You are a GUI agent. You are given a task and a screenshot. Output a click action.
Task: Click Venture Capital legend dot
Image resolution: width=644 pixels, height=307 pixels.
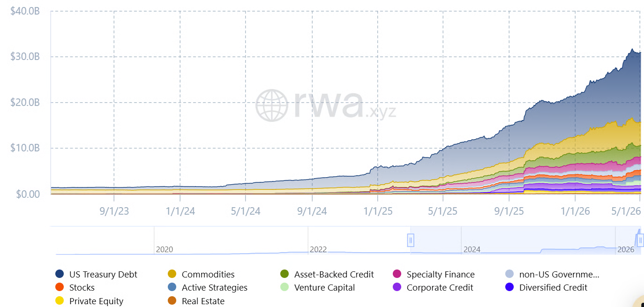pyautogui.click(x=285, y=287)
